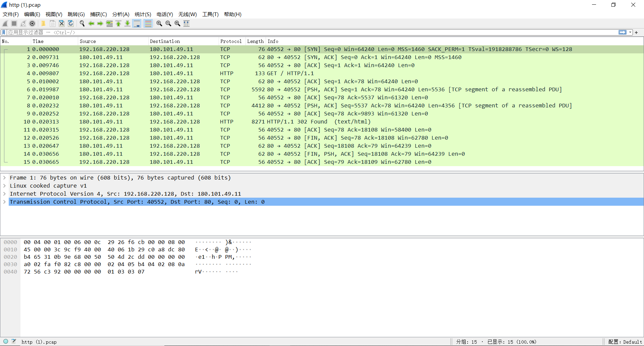The height and width of the screenshot is (346, 644).
Task: Jump to the first packet icon
Action: (118, 23)
